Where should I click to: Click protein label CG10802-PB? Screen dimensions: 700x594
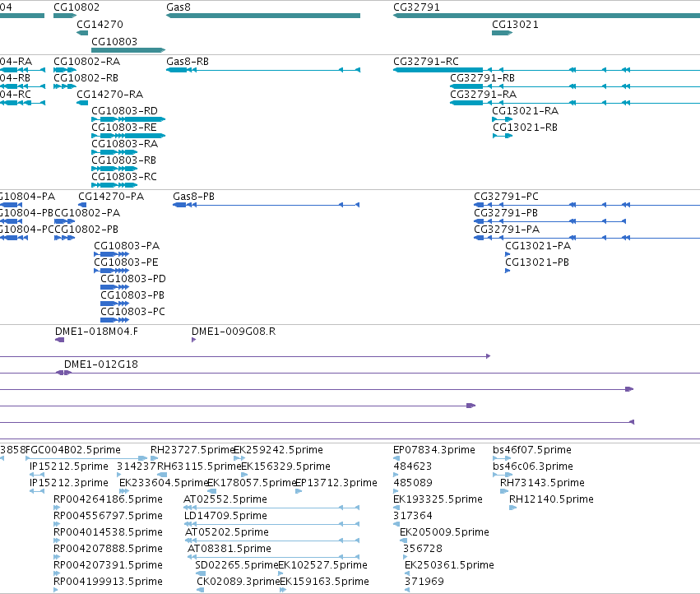(86, 229)
